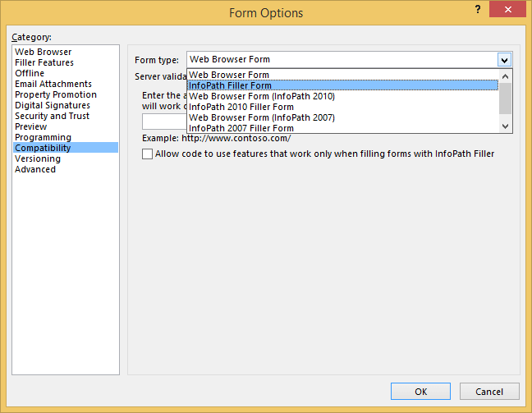Open the Web Browser category

coord(43,52)
